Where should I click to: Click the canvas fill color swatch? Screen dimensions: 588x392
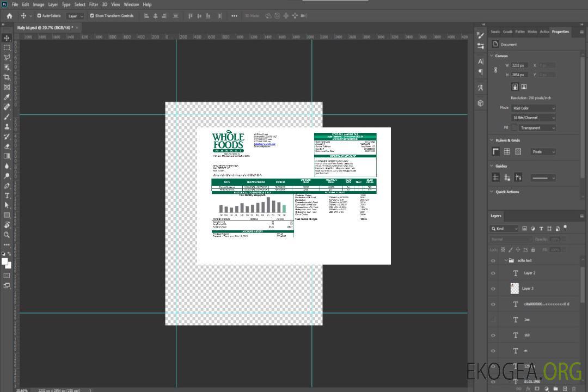[514, 128]
